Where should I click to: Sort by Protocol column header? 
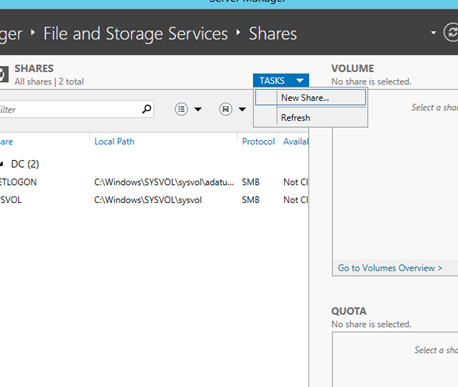[x=258, y=142]
